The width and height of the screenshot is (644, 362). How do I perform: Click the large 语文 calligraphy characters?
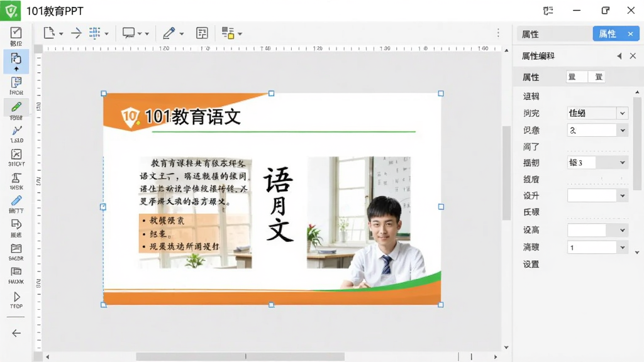point(279,204)
